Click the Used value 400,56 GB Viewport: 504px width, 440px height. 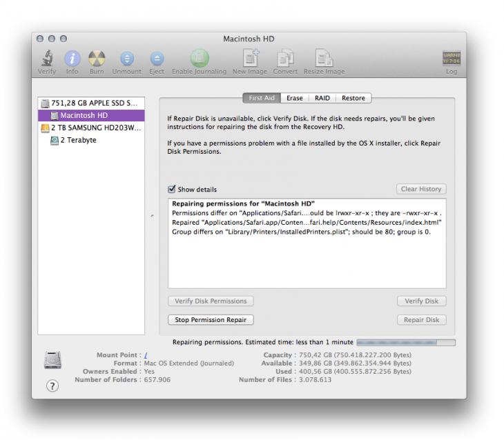click(x=355, y=371)
